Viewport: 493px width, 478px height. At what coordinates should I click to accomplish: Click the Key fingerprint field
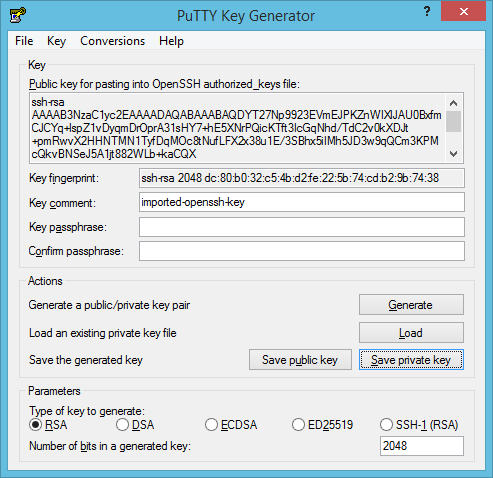pos(302,178)
